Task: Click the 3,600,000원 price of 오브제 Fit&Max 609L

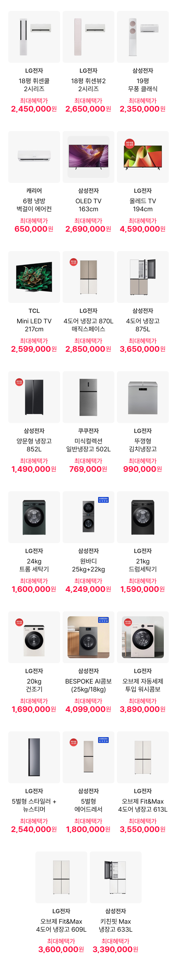Action: tap(61, 950)
